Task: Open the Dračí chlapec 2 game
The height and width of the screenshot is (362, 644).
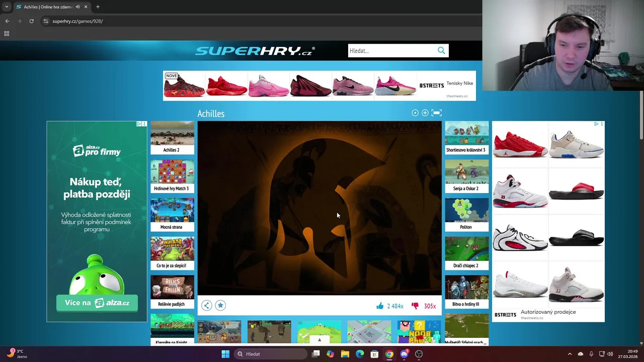Action: (x=466, y=253)
